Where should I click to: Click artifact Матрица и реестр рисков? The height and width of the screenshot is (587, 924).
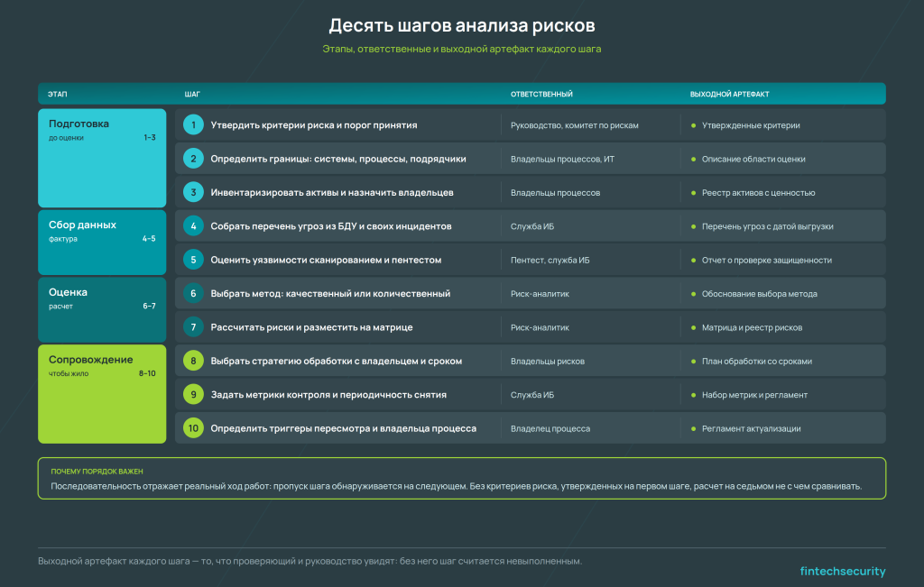pos(752,327)
